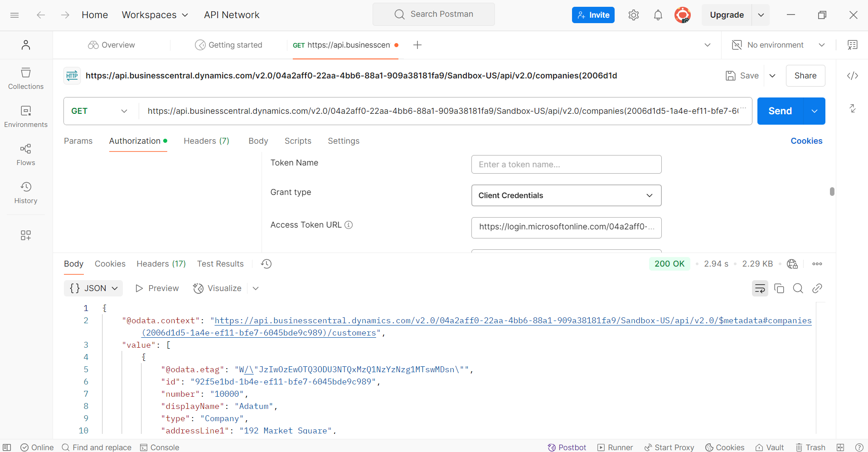The width and height of the screenshot is (868, 452).
Task: Switch to the Headers (7) request tab
Action: click(x=206, y=141)
